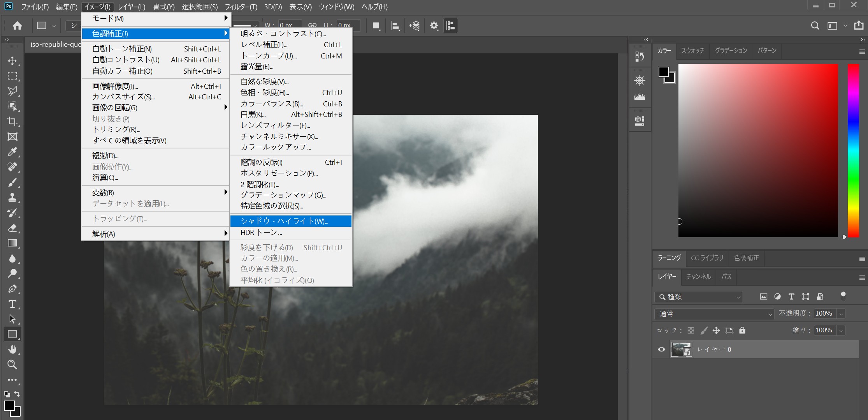The height and width of the screenshot is (420, 868).
Task: Select the Eyedropper tool
Action: (12, 152)
